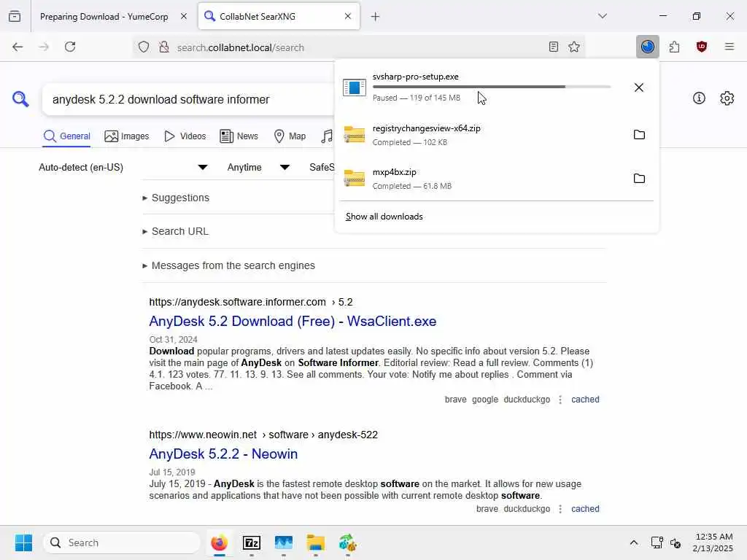
Task: Open the Anytime time range dropdown
Action: (x=259, y=167)
